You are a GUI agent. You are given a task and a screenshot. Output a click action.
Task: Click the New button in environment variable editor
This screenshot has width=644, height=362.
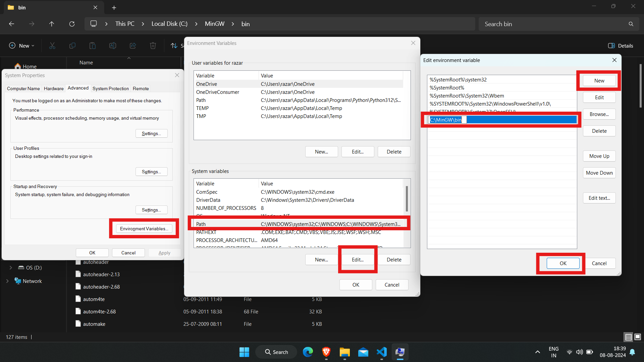click(x=599, y=80)
